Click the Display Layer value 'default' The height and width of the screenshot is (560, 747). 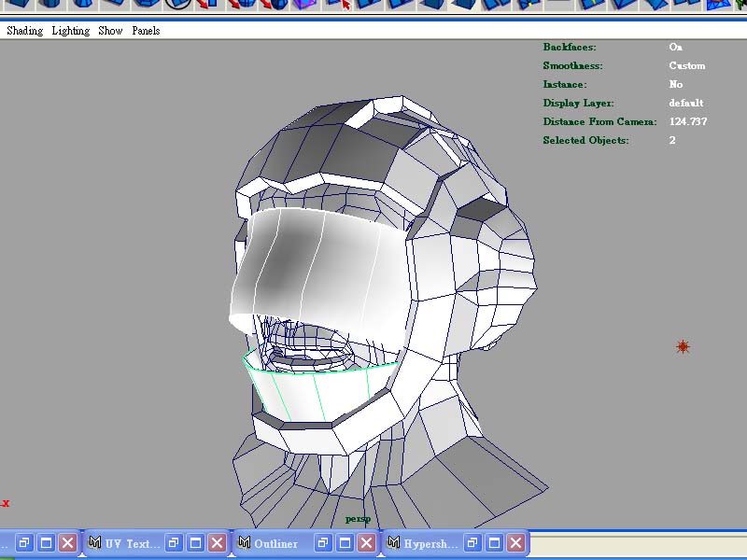(686, 103)
